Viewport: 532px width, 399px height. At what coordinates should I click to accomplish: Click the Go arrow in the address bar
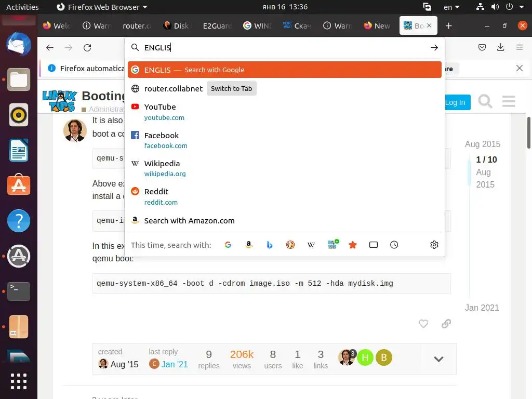coord(434,47)
